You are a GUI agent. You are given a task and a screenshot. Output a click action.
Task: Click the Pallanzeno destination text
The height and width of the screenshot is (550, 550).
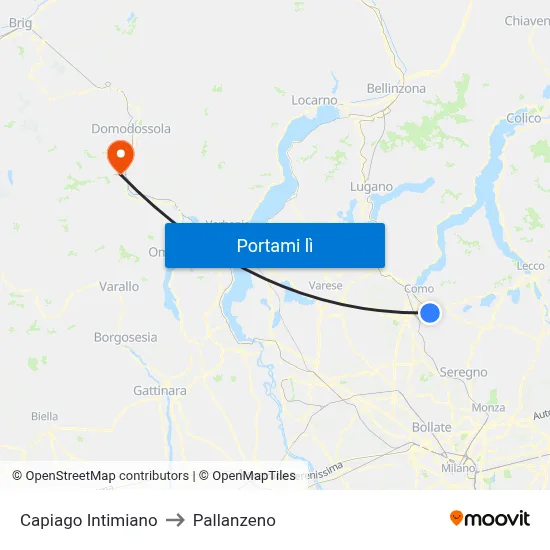pyautogui.click(x=234, y=520)
